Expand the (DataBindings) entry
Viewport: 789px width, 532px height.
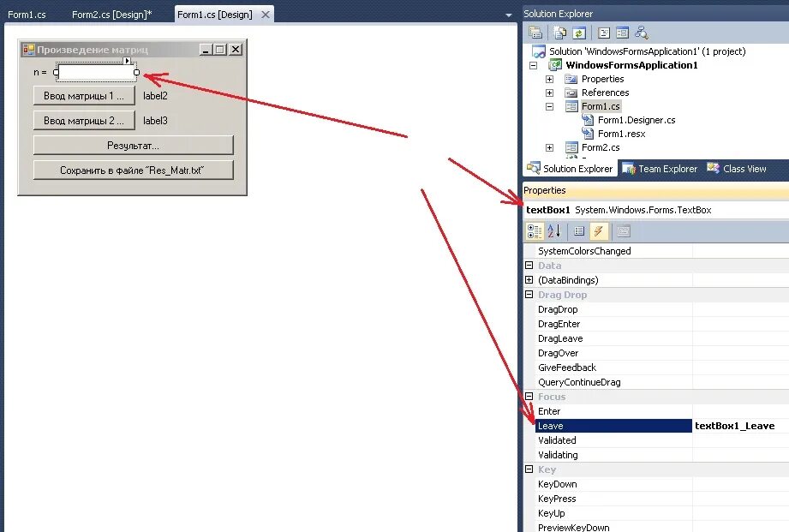click(529, 280)
